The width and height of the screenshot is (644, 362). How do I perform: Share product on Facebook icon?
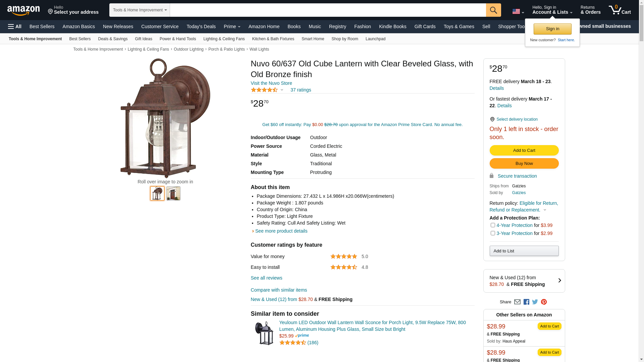coord(526,302)
